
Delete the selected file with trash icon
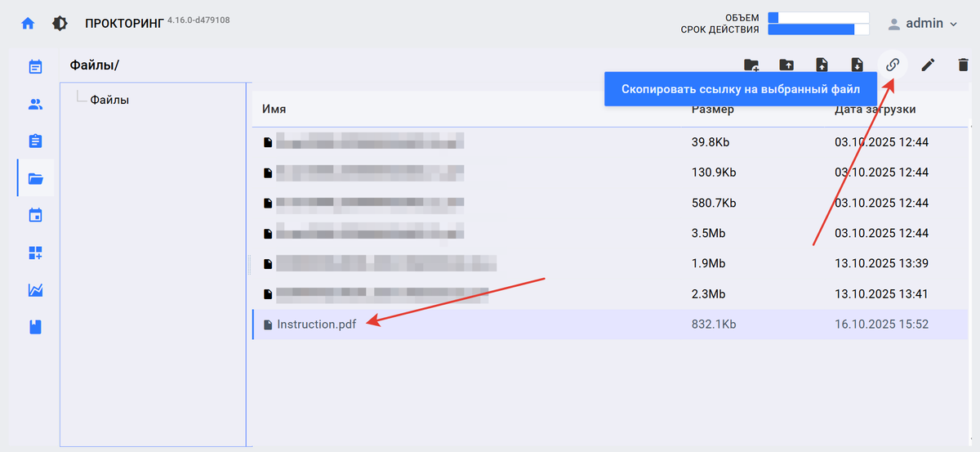963,65
